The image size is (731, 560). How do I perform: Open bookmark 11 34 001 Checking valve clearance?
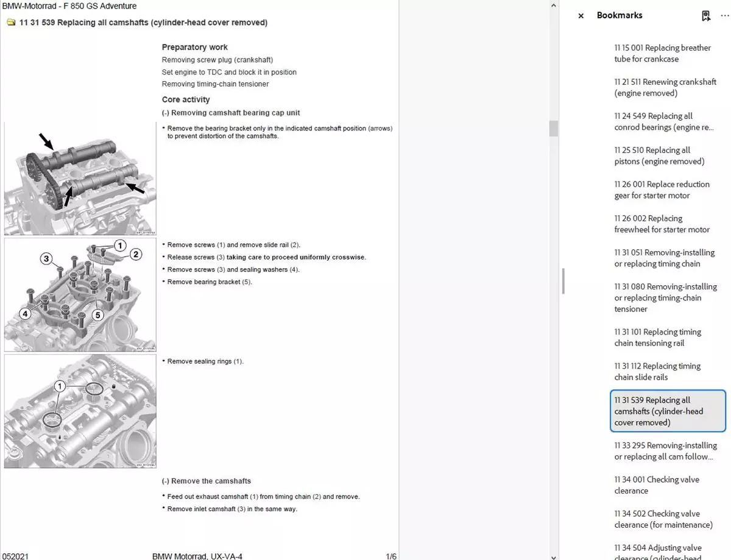(x=657, y=485)
